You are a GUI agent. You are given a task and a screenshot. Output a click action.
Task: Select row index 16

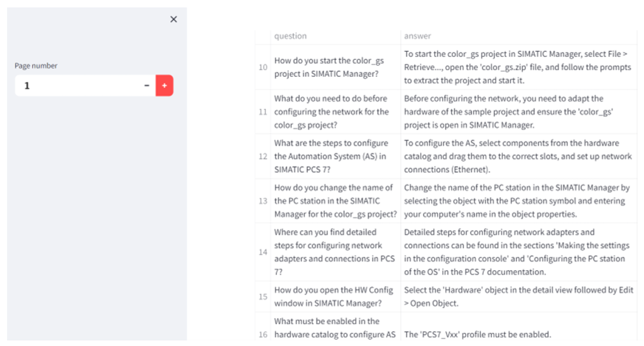coord(263,334)
